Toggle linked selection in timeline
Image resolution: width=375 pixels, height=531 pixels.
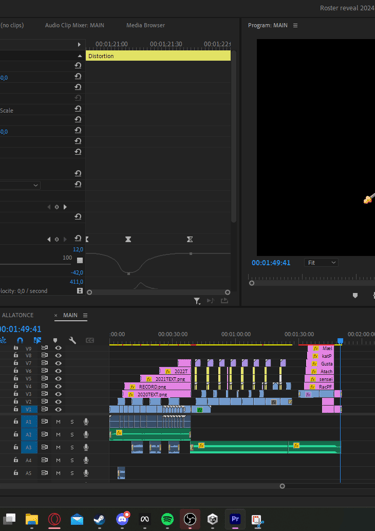37,340
